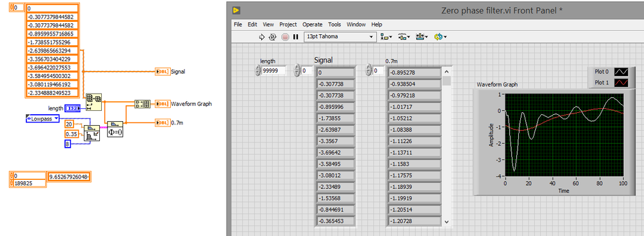Open the Project menu
644x236 pixels.
pos(288,25)
